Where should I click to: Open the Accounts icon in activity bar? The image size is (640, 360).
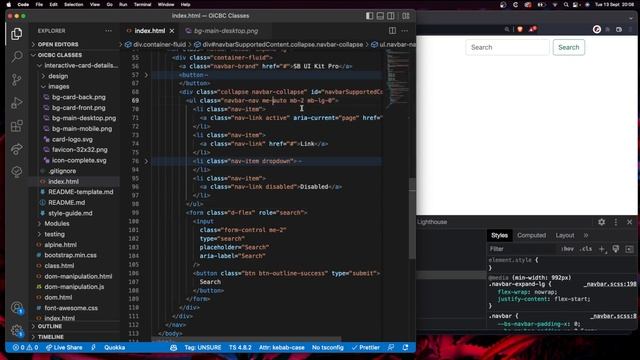[x=17, y=307]
